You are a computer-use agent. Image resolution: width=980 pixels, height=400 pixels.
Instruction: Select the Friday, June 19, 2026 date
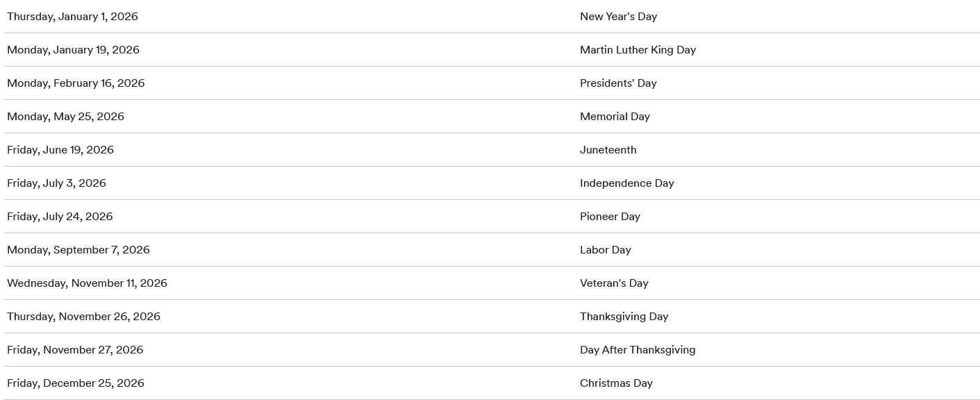pyautogui.click(x=60, y=150)
